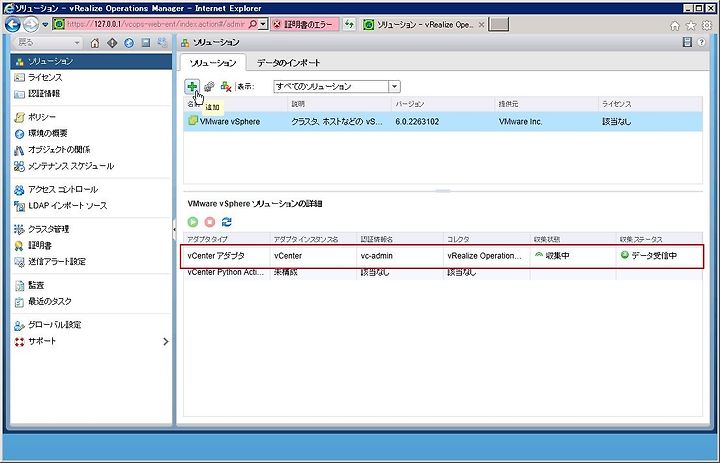
Task: Collapse the left navigation pane handle
Action: click(174, 230)
